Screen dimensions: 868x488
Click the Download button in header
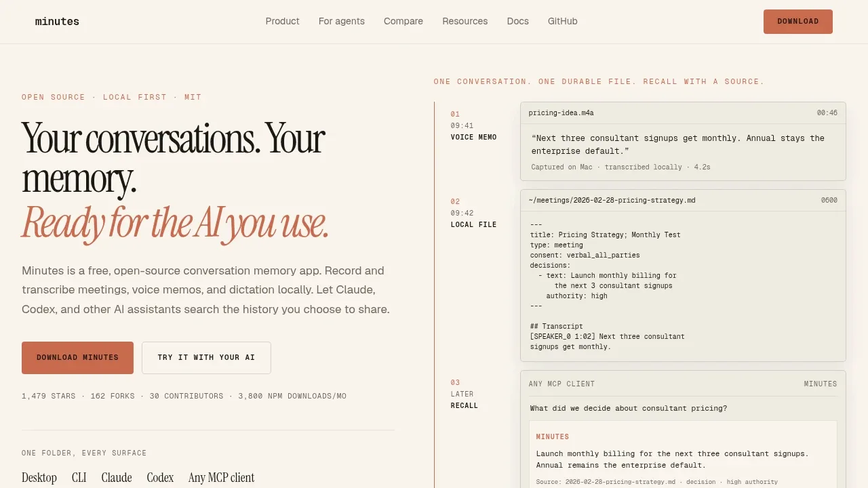[798, 22]
